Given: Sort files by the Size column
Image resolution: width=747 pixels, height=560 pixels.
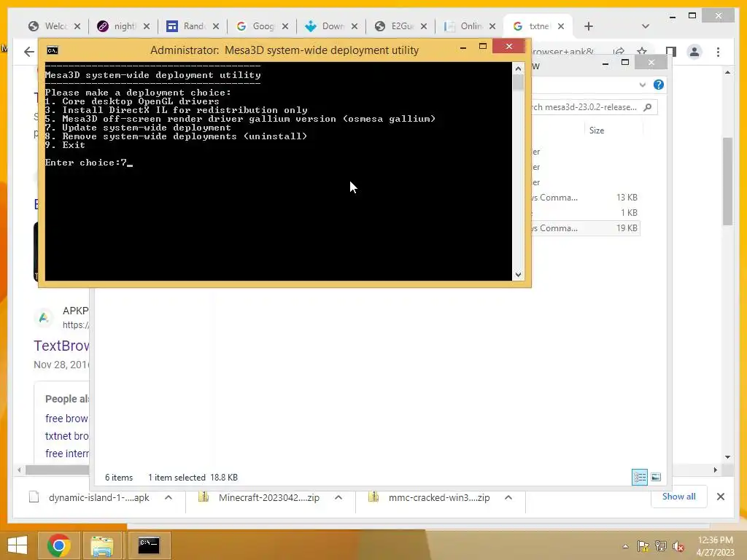Looking at the screenshot, I should pyautogui.click(x=597, y=130).
